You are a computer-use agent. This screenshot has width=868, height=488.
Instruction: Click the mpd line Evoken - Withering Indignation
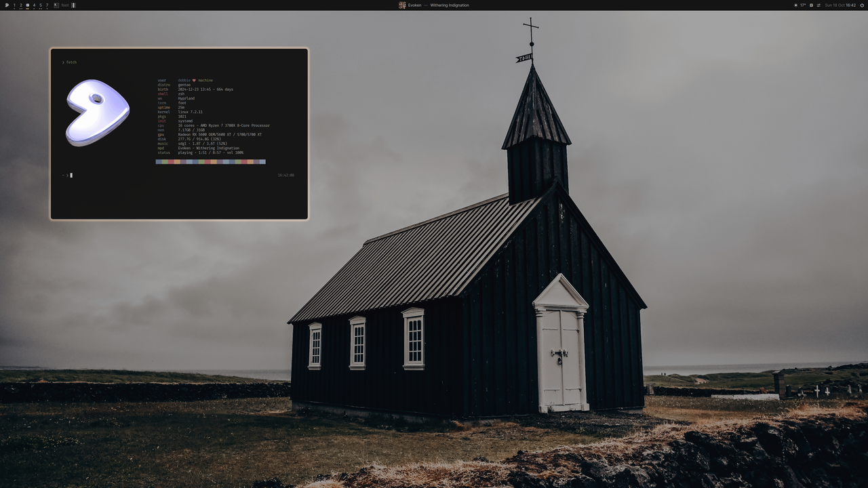point(209,148)
